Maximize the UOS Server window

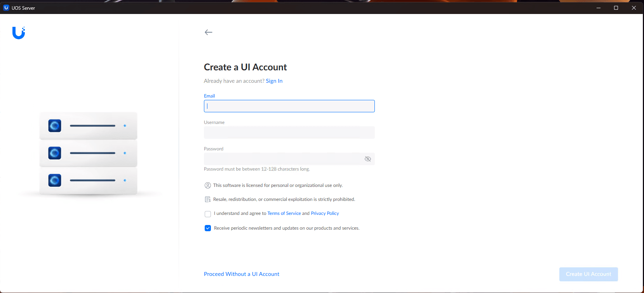(x=616, y=8)
